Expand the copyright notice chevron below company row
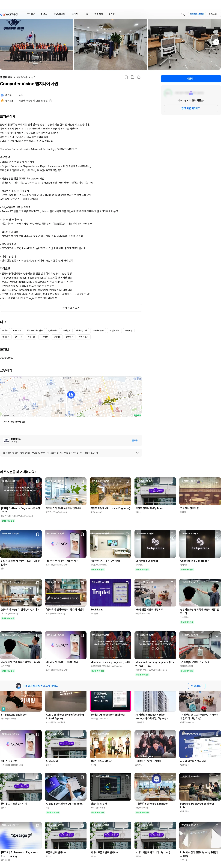Screen dimensions: 221x868 click(x=137, y=453)
